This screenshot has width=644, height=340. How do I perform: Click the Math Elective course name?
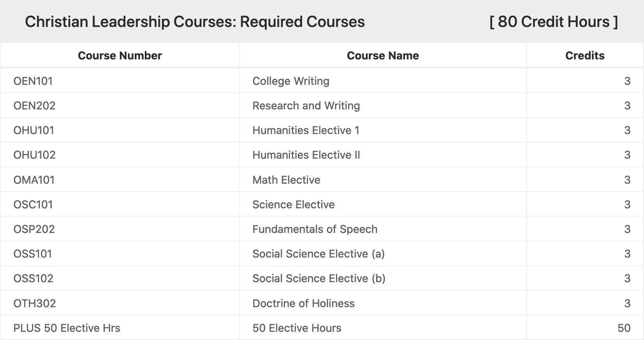pyautogui.click(x=286, y=180)
